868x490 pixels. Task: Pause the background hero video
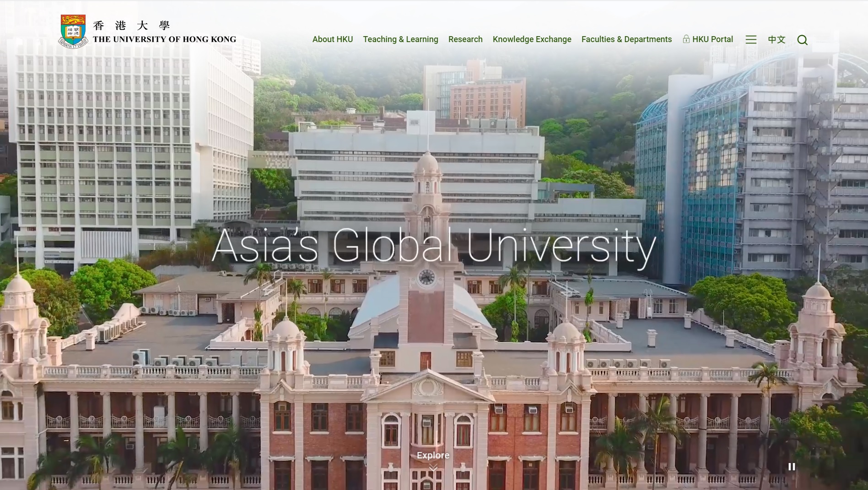792,467
